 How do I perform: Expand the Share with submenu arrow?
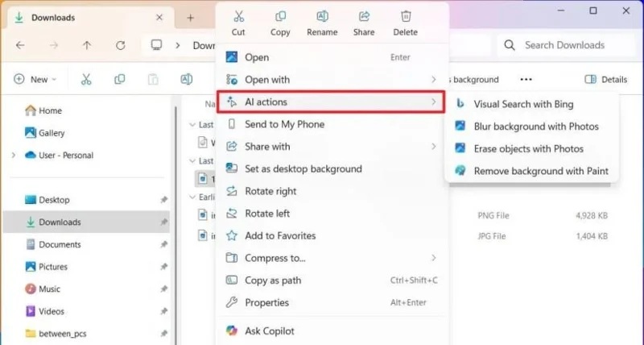coord(434,147)
